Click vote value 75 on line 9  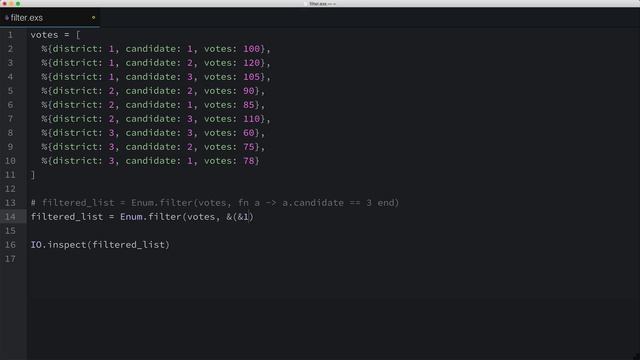point(249,147)
